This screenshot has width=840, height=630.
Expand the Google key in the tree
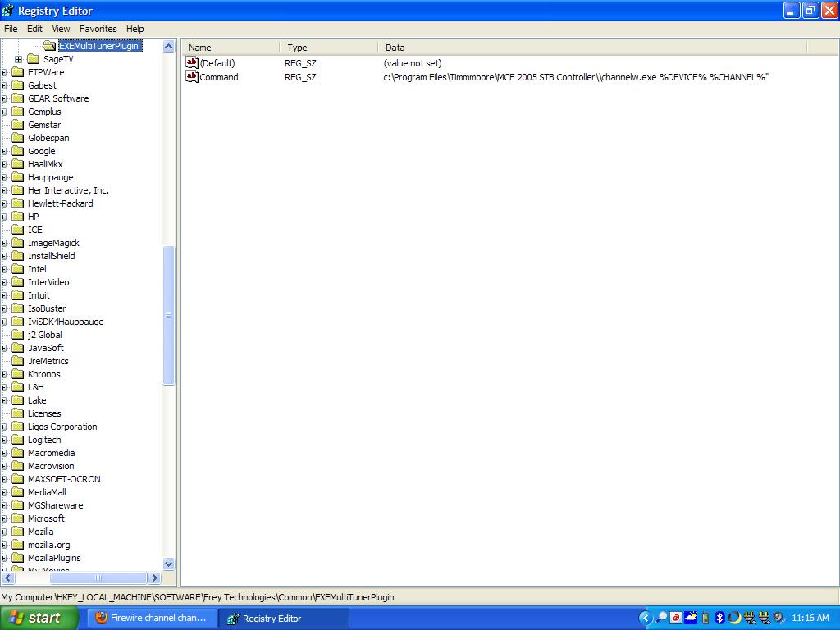(x=4, y=151)
